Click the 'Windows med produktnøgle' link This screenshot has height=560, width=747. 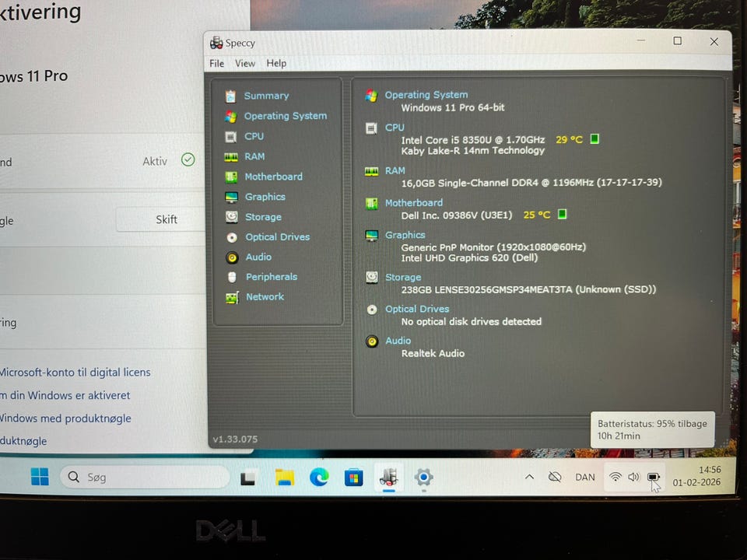pos(65,418)
